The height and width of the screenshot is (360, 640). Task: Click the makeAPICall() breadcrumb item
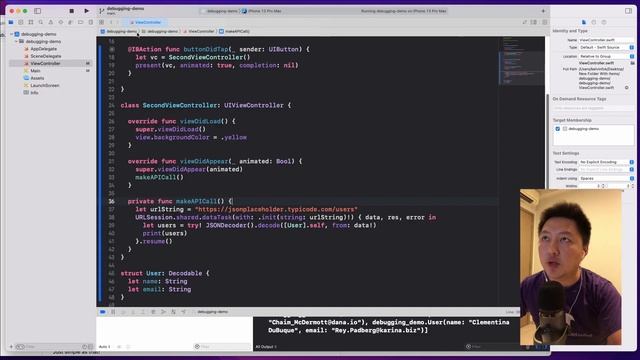click(234, 31)
